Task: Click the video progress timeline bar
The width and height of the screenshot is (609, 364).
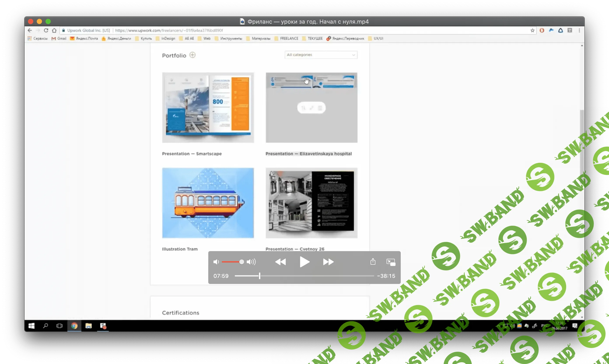Action: (x=304, y=276)
